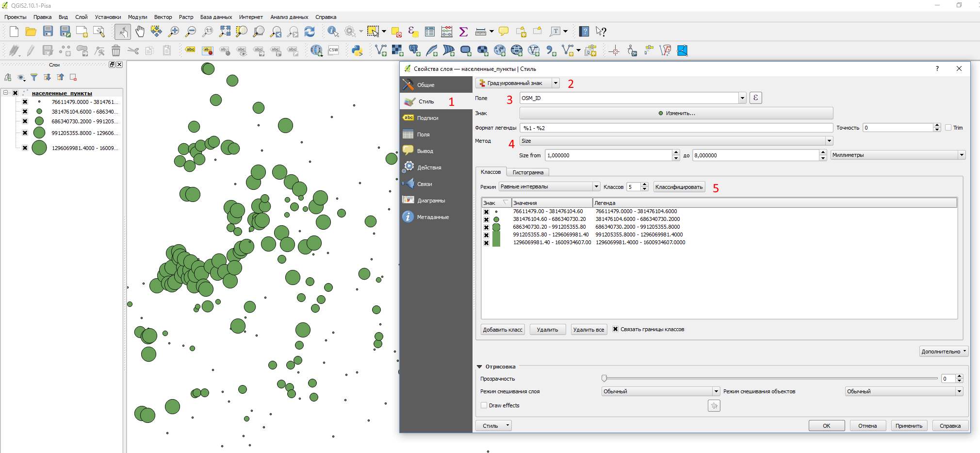
Task: Open the Градуированный знак renderer dropdown
Action: click(x=517, y=83)
